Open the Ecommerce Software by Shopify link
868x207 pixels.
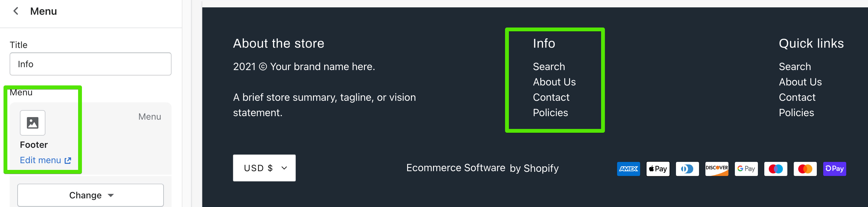[x=483, y=168]
